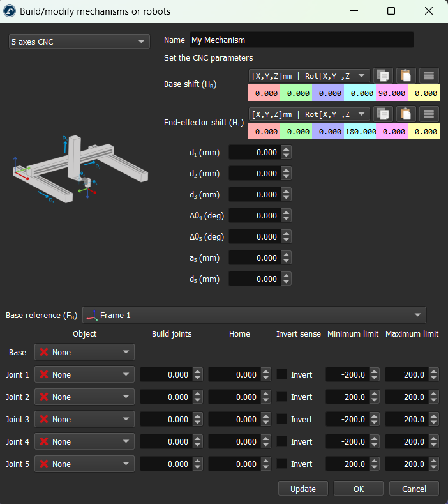
Task: Copy the End-effector shift pose values
Action: point(384,114)
